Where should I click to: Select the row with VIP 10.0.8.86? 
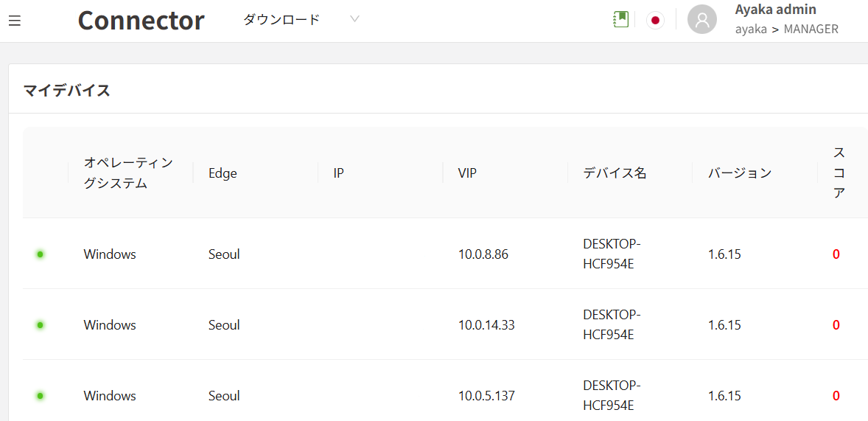coord(483,254)
